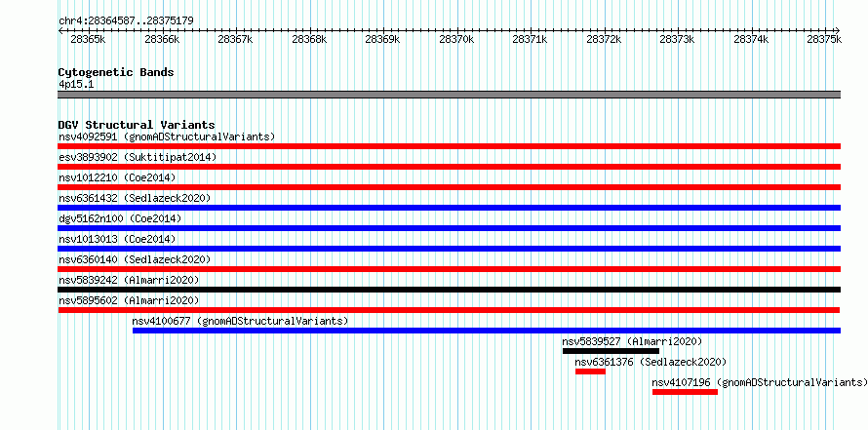Click the nsv5895602 red variant bar
Image resolution: width=868 pixels, height=430 pixels.
[449, 310]
